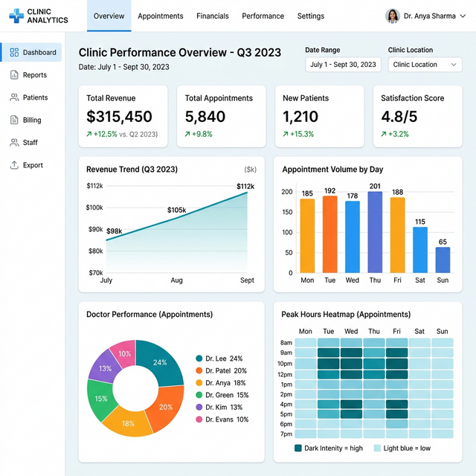Open the Clinic Location dropdown
Image resolution: width=476 pixels, height=476 pixels.
coord(425,65)
